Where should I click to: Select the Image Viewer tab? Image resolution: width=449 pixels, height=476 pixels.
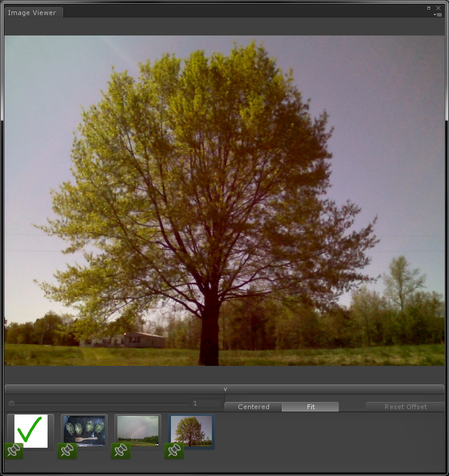point(32,13)
